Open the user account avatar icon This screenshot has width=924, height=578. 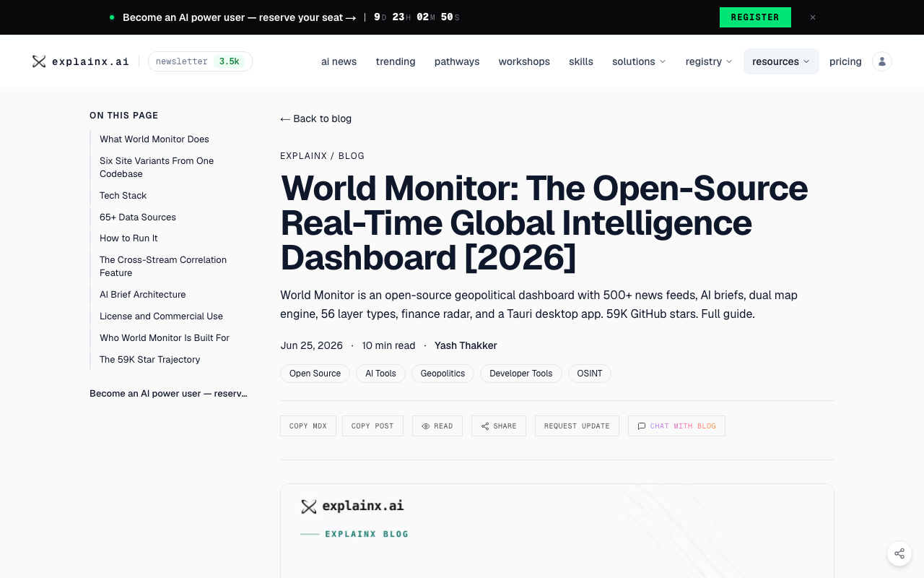[882, 61]
